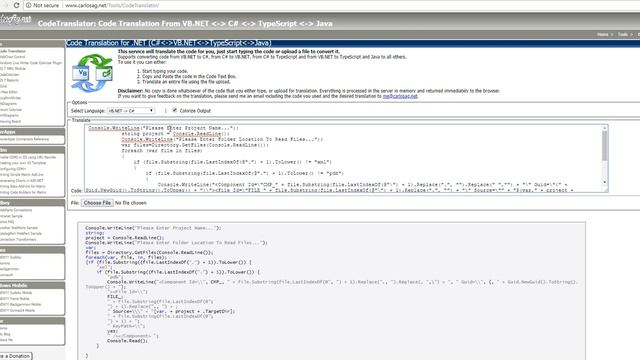Reload the page with the browser refresh icon

[x=16, y=5]
